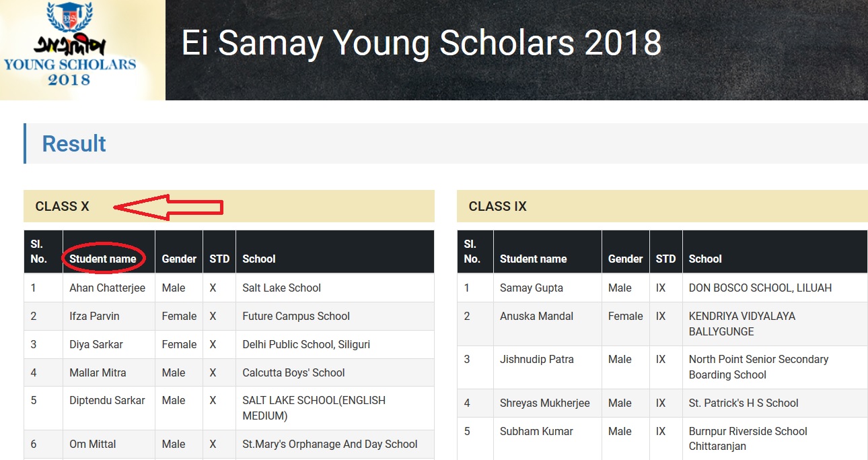Click St.Mary's Orphanage And Day School cell
Screen dimensions: 868x460
coord(330,444)
